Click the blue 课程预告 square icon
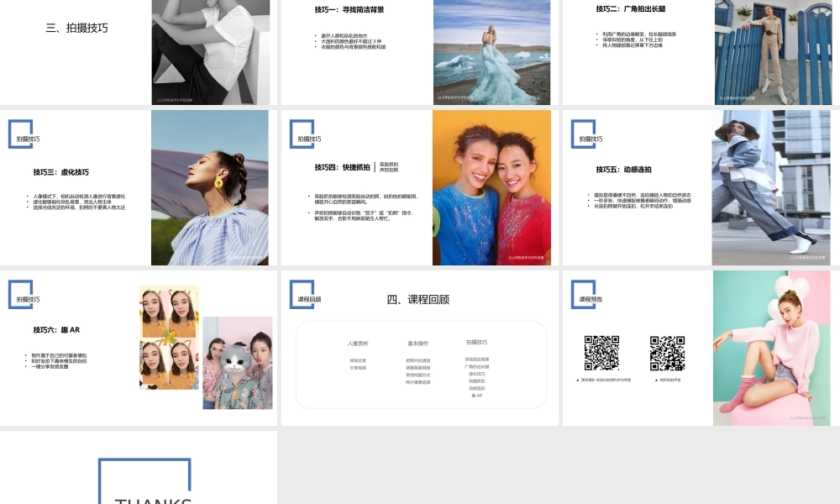Viewport: 840px width, 504px height. [x=584, y=294]
